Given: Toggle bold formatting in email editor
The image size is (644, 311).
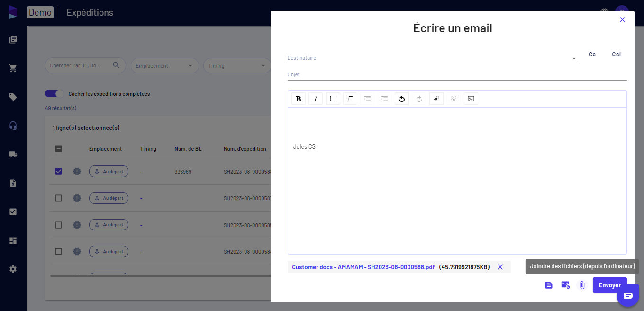Looking at the screenshot, I should click(299, 99).
